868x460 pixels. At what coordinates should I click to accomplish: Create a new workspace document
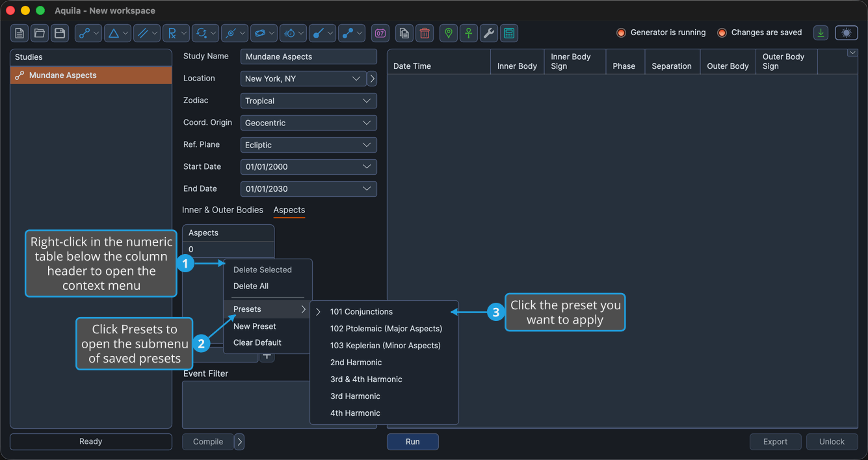(x=20, y=33)
